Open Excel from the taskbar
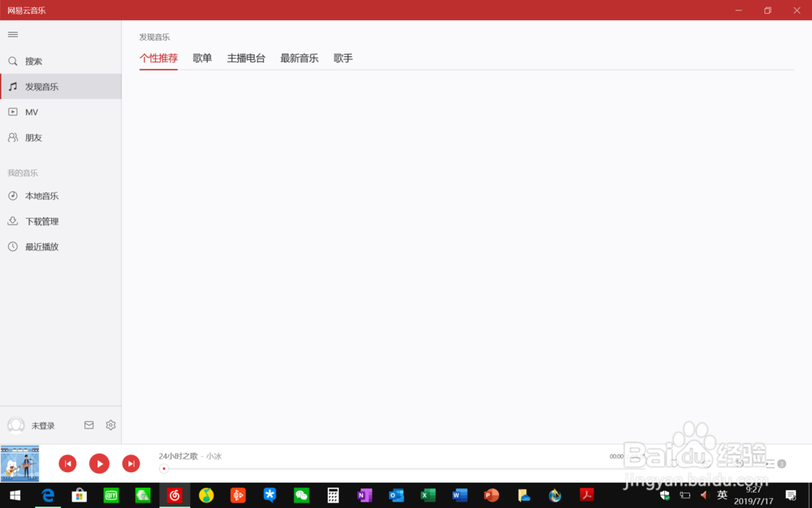The height and width of the screenshot is (508, 812). tap(428, 496)
